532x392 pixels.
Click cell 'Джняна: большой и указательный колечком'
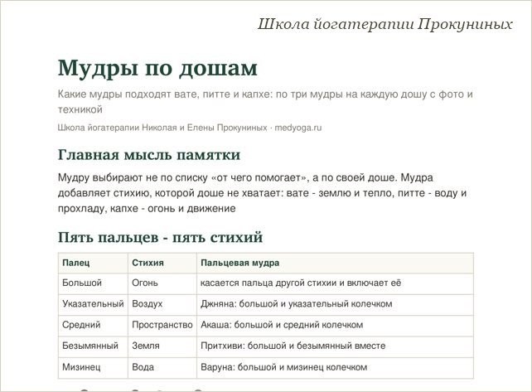pyautogui.click(x=335, y=305)
